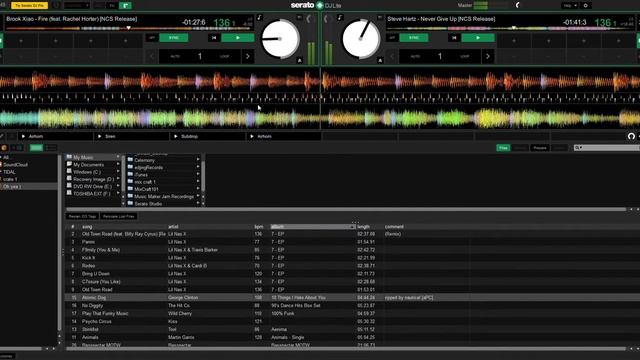Jump to track start on right deck
This screenshot has width=640, height=360.
tap(454, 38)
